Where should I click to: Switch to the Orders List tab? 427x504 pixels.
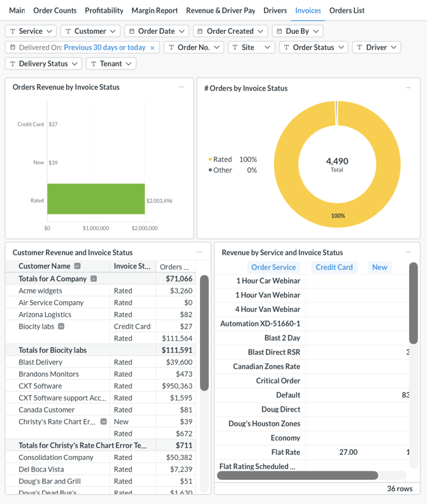pos(347,10)
